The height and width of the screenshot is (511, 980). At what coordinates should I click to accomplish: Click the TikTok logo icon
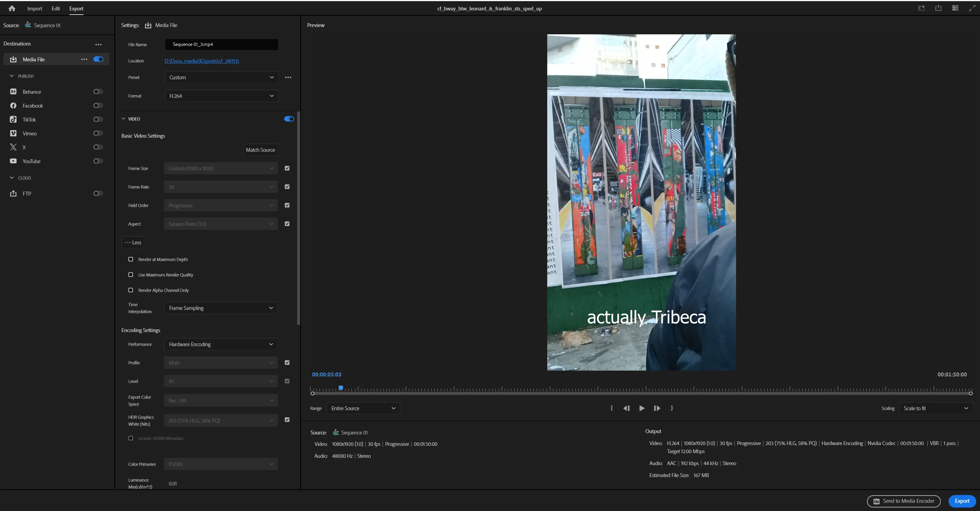coord(13,119)
